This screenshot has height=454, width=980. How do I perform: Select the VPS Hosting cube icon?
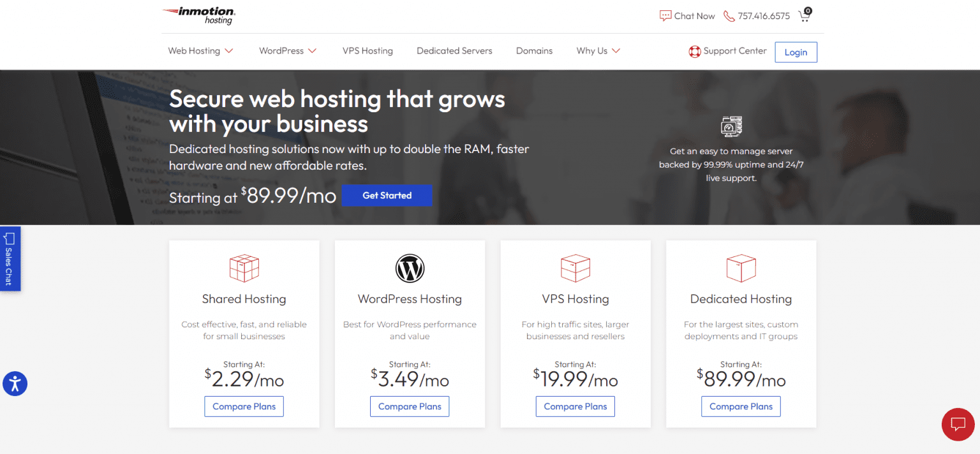point(575,268)
